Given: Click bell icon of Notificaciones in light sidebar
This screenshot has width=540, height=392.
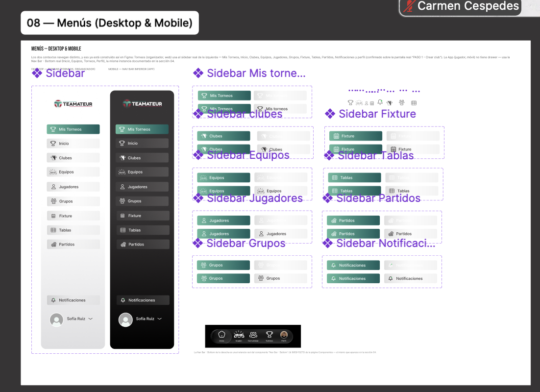Looking at the screenshot, I should [x=53, y=300].
